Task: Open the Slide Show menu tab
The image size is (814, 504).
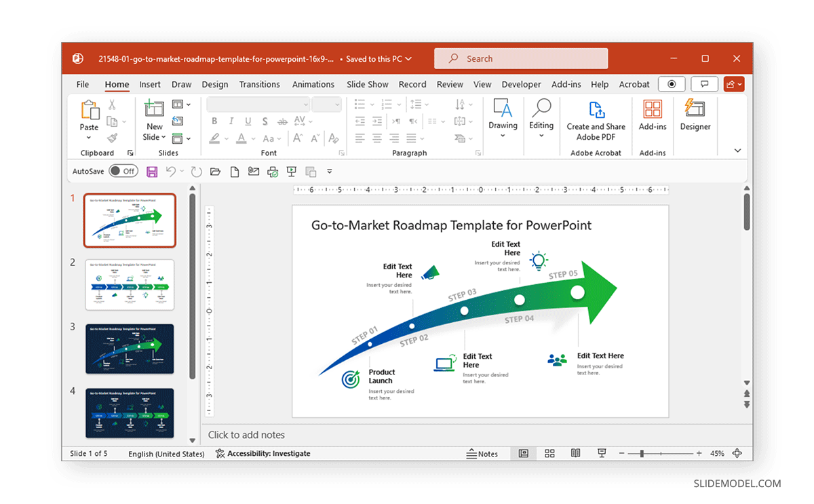Action: 367,84
